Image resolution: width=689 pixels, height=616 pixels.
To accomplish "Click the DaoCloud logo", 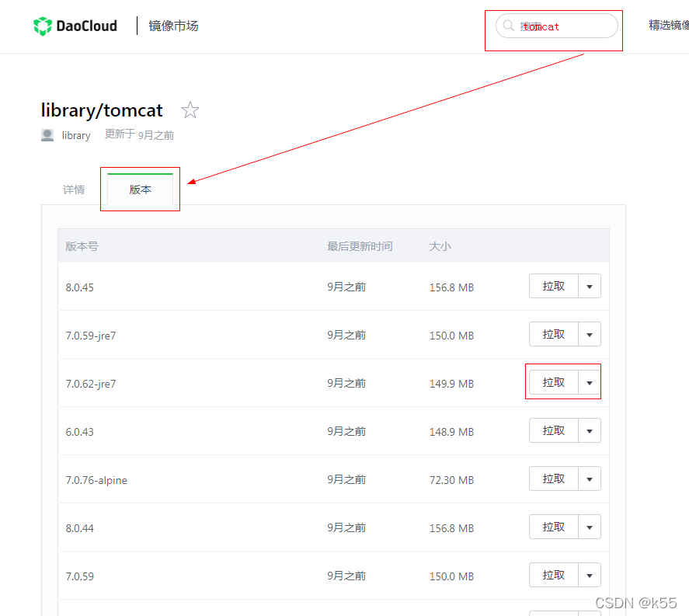I will click(75, 26).
